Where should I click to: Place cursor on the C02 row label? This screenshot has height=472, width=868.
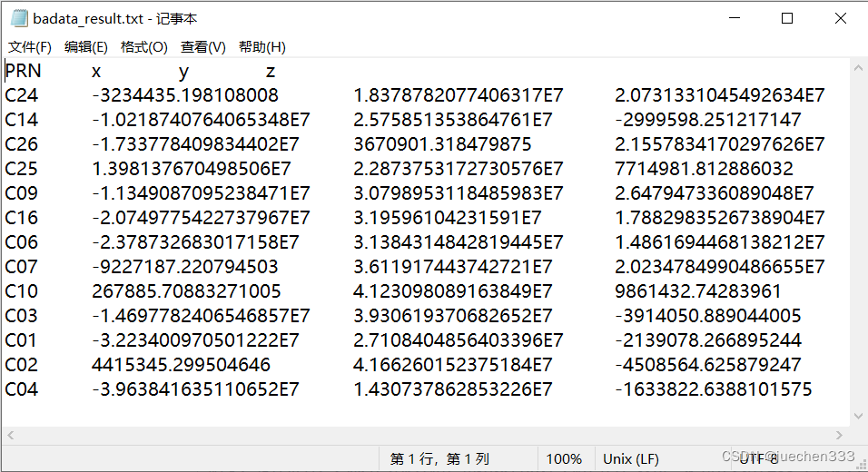coord(22,365)
